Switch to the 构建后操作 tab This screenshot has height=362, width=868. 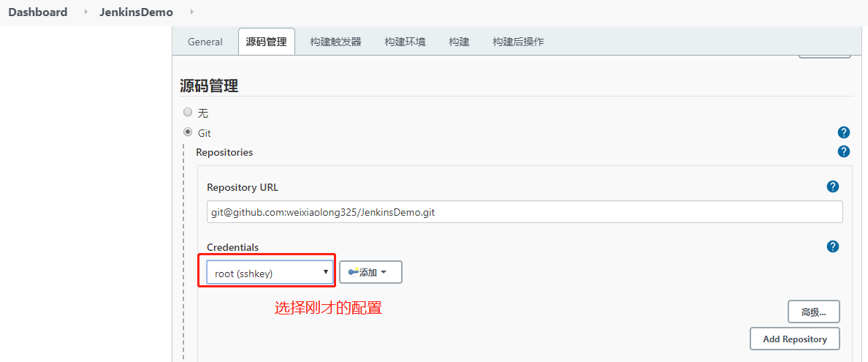tap(518, 42)
